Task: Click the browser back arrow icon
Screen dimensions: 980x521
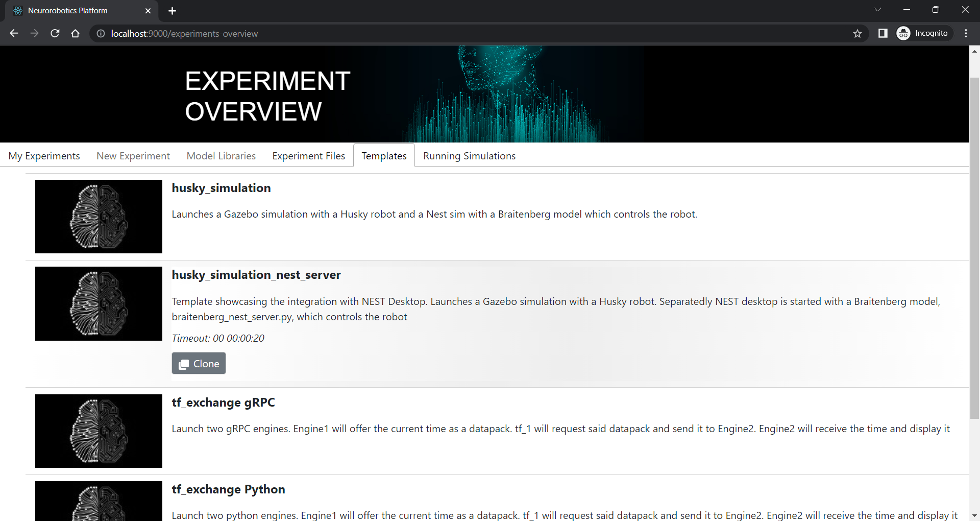Action: (14, 33)
